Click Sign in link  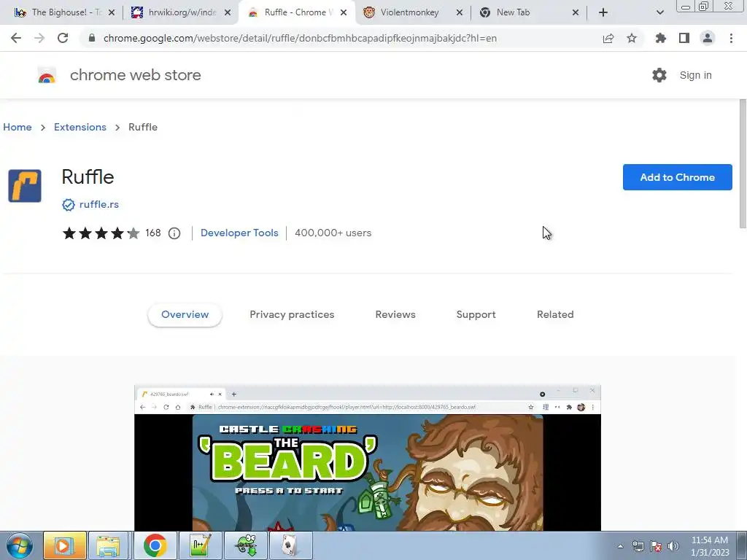pyautogui.click(x=695, y=75)
